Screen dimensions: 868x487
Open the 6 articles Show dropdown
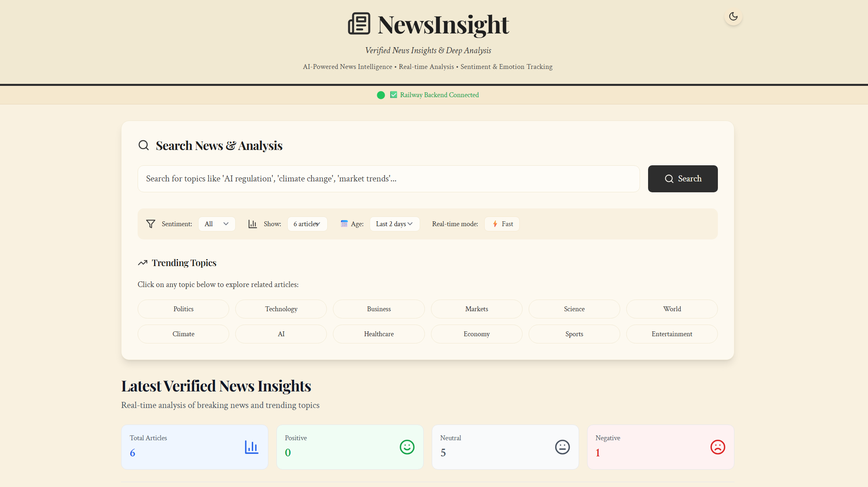pos(307,224)
